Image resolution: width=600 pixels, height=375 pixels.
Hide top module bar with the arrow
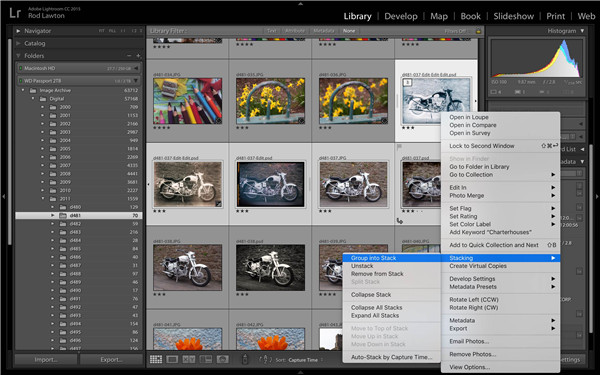tap(300, 3)
